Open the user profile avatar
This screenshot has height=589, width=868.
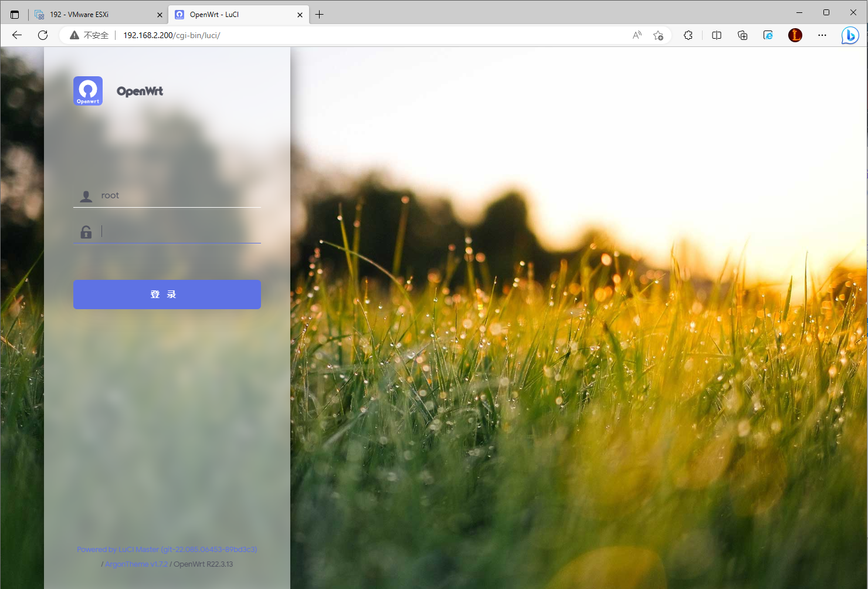[795, 35]
